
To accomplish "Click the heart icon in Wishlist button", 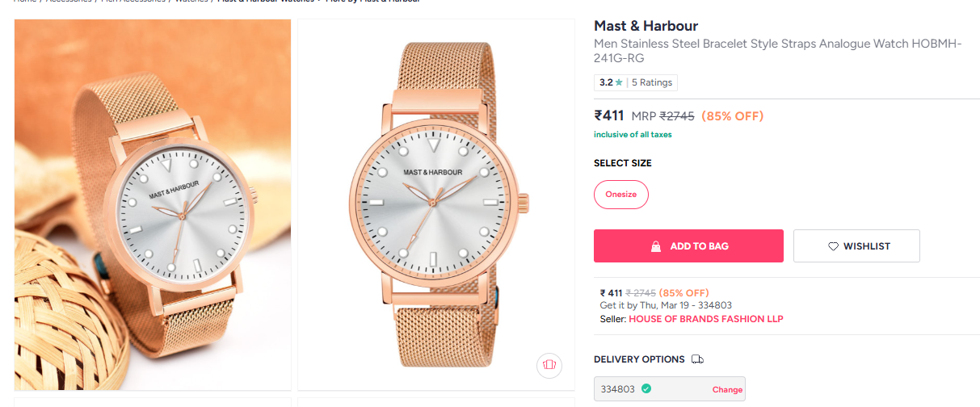I will click(x=833, y=246).
